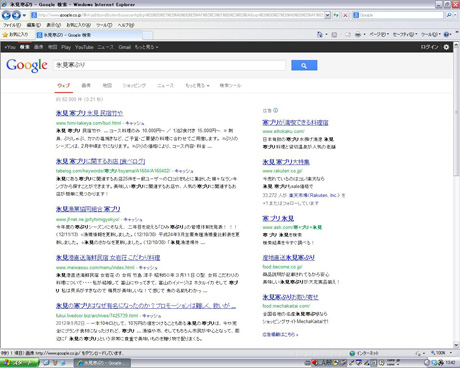The width and height of the screenshot is (460, 368).
Task: Expand もっと見る under the search box
Action: [197, 85]
